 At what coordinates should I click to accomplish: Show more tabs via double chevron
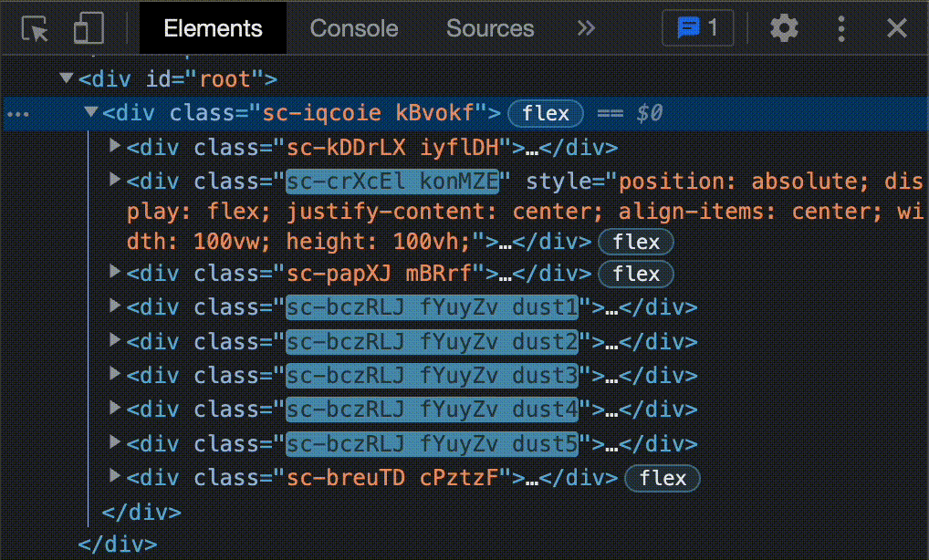click(x=586, y=28)
